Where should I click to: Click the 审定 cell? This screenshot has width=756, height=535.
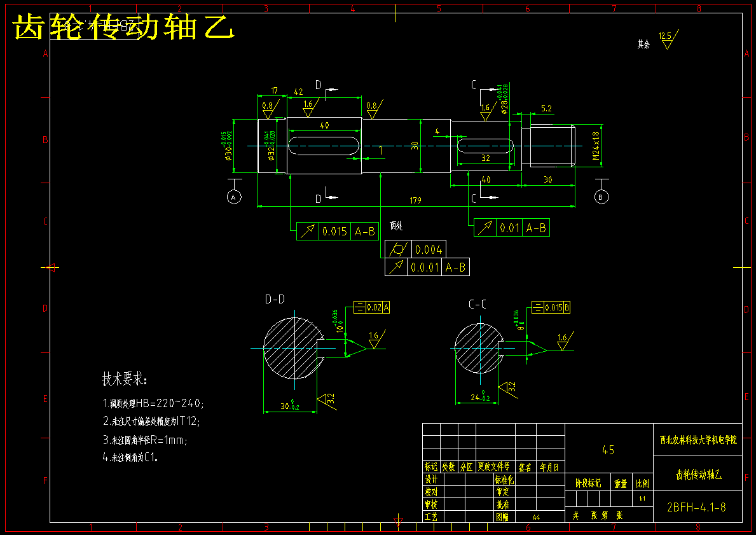(503, 492)
